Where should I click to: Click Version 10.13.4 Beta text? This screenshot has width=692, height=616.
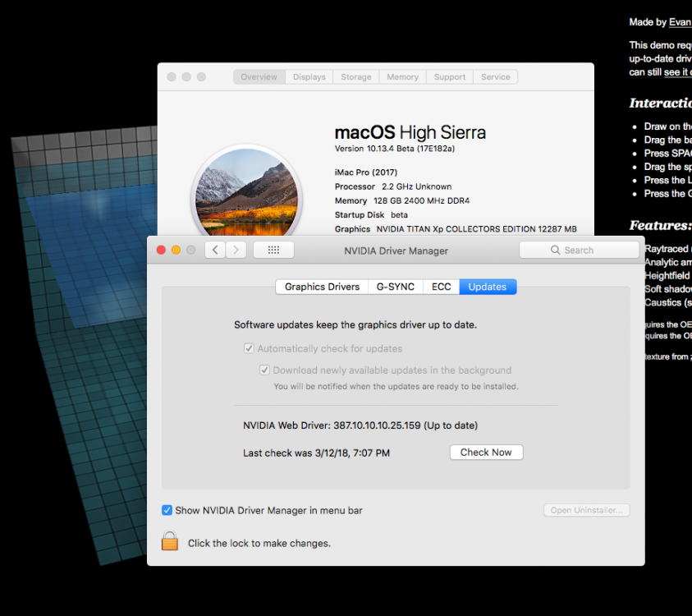tap(395, 149)
